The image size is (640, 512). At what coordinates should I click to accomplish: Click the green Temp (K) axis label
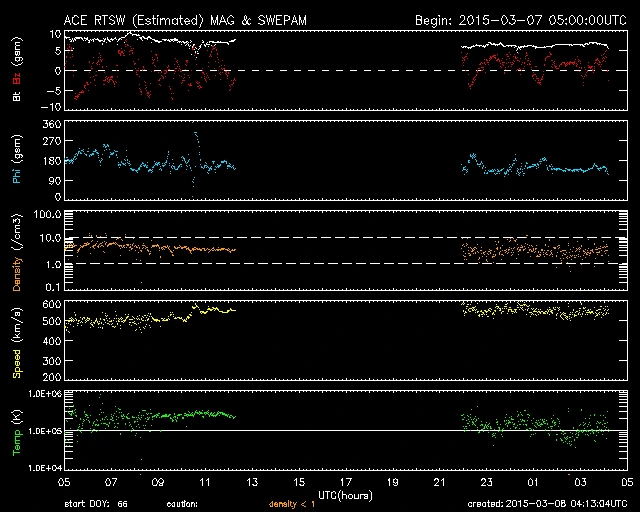(x=17, y=432)
